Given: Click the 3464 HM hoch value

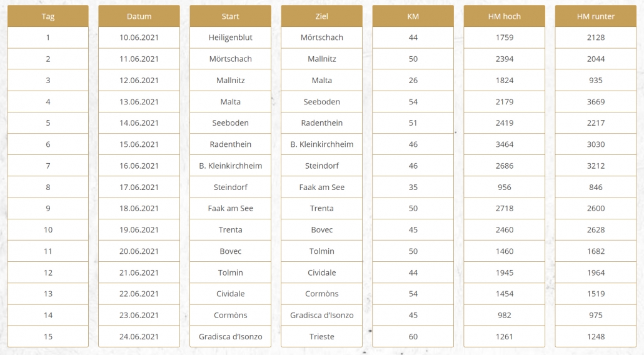Looking at the screenshot, I should [x=505, y=144].
